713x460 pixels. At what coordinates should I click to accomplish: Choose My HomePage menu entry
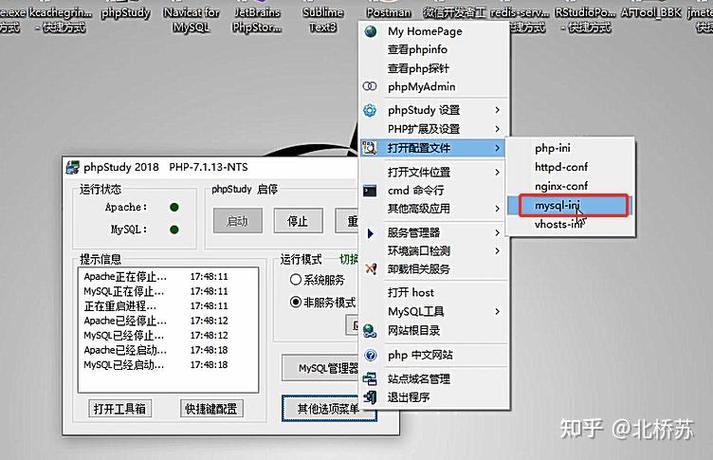434,31
